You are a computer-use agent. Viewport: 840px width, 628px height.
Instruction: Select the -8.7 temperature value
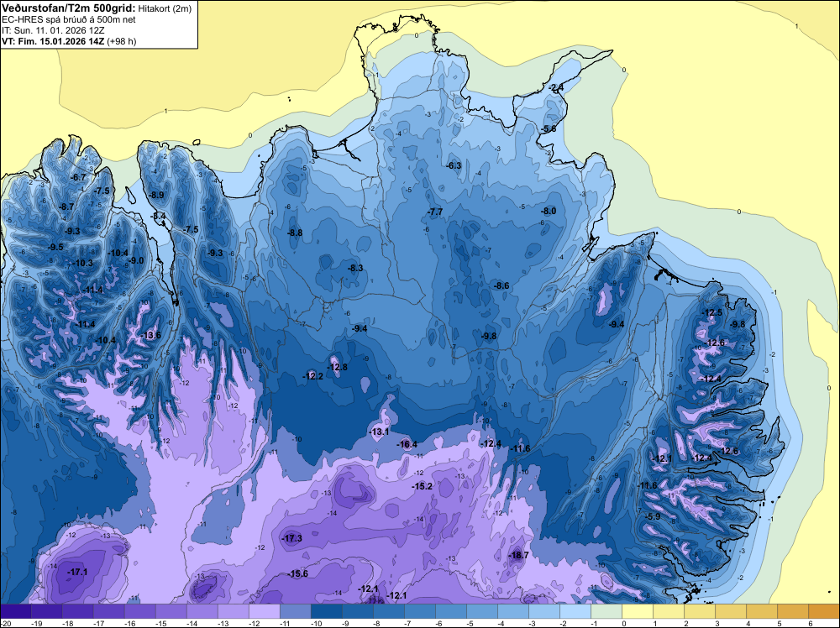pos(66,207)
